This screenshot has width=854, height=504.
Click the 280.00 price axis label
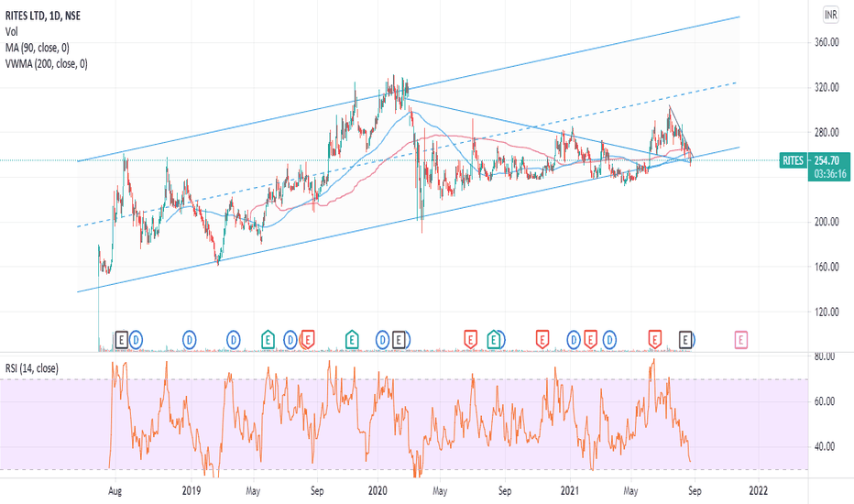coord(827,132)
